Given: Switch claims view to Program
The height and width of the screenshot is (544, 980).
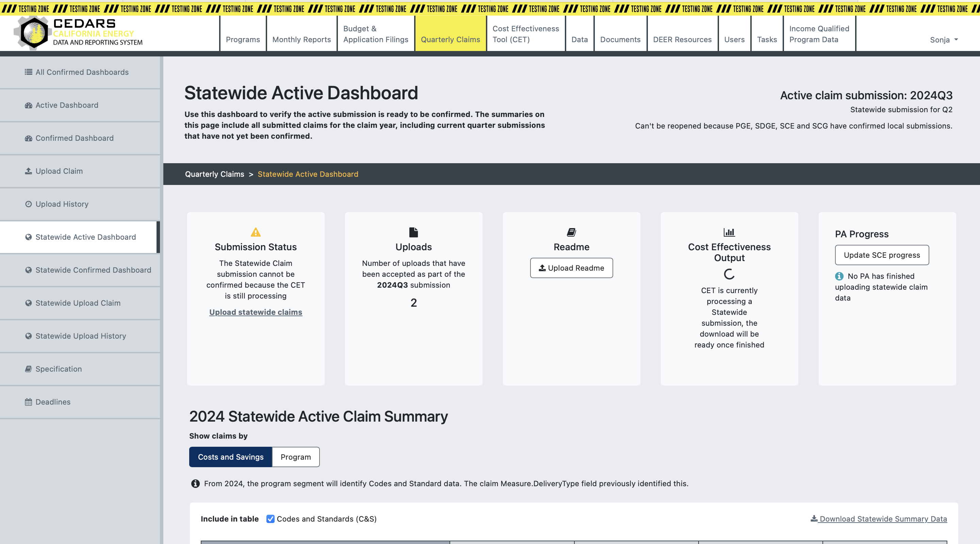Looking at the screenshot, I should click(296, 457).
